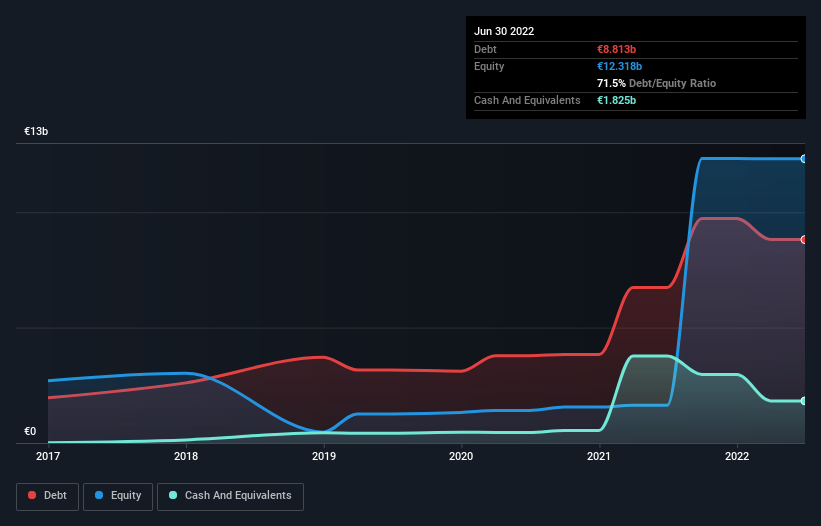
Task: Toggle the Cash And Equivalents legend button
Action: click(230, 496)
